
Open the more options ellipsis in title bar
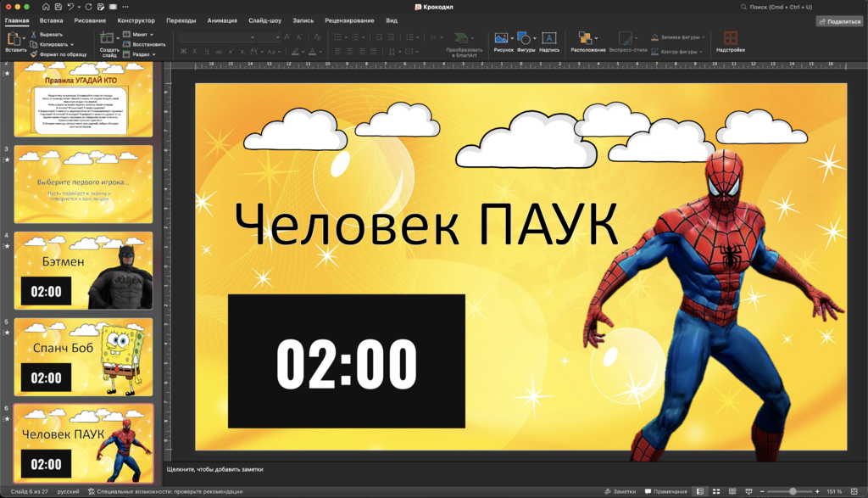[125, 7]
